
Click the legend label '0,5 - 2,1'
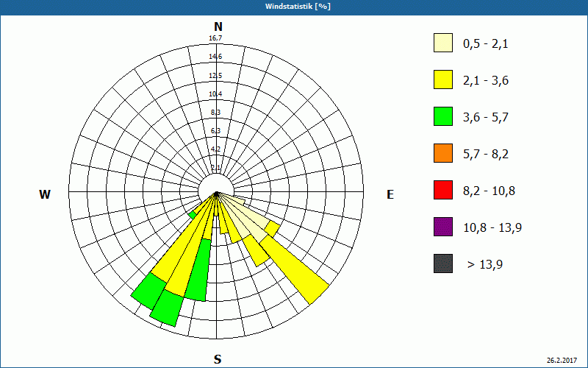486,44
